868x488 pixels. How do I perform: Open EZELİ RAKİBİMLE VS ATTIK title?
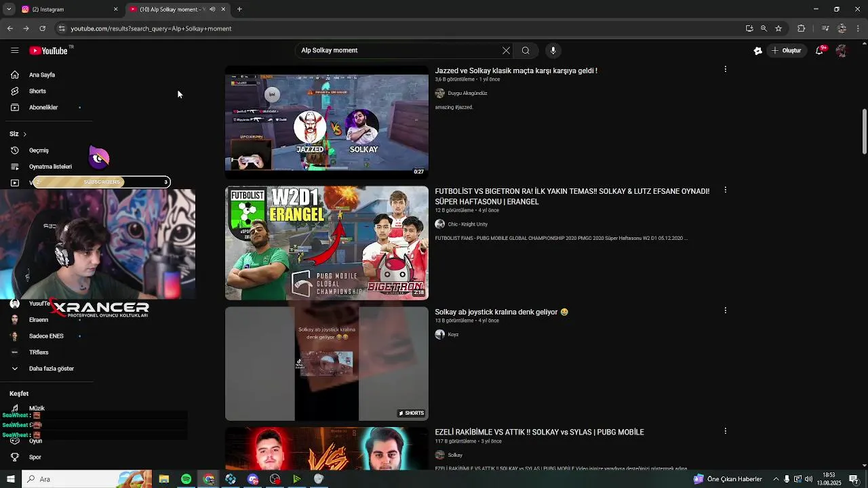539,432
